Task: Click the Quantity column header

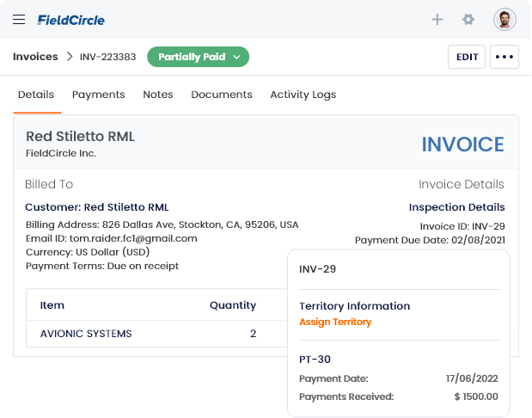Action: coord(233,305)
